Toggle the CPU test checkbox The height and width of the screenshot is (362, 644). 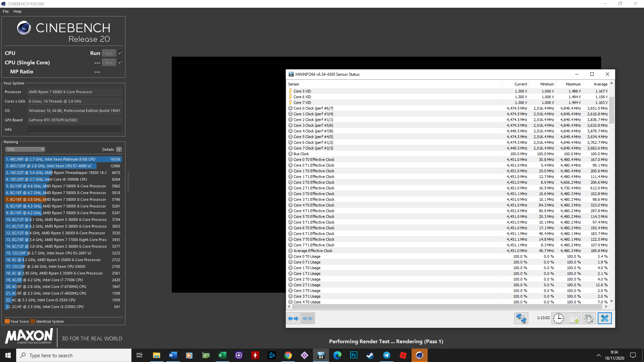[120, 53]
